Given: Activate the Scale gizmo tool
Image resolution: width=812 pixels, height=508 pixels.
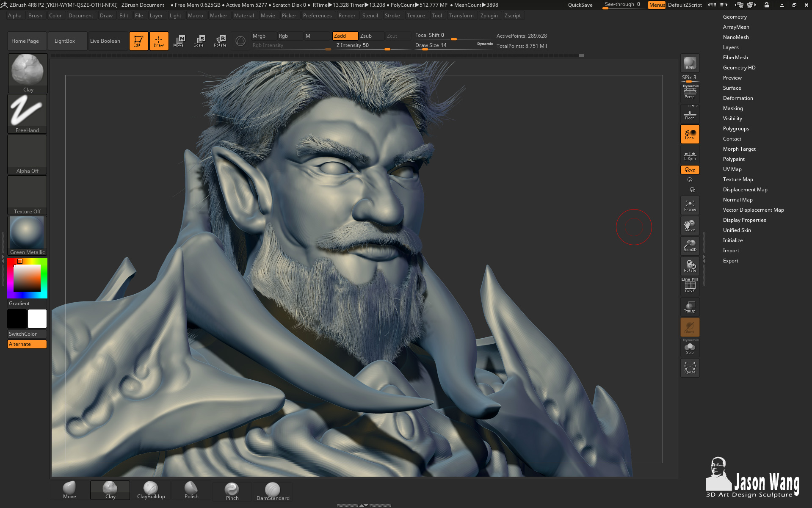Looking at the screenshot, I should (x=199, y=41).
